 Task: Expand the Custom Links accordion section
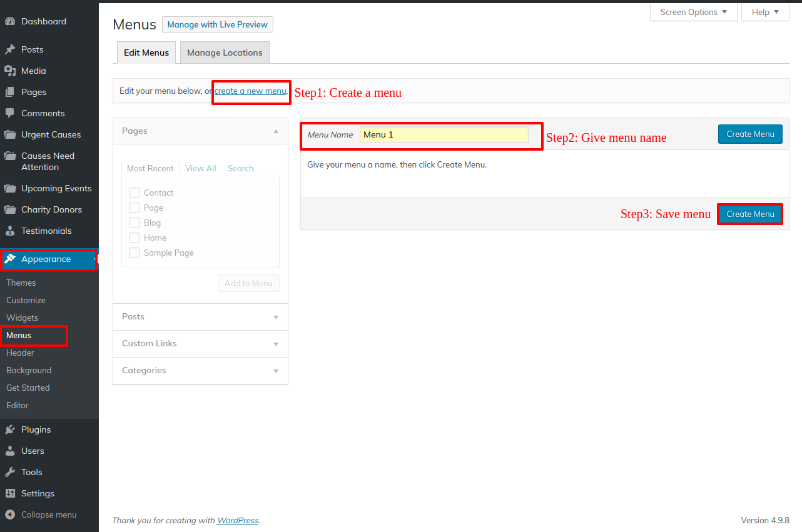[x=200, y=344]
